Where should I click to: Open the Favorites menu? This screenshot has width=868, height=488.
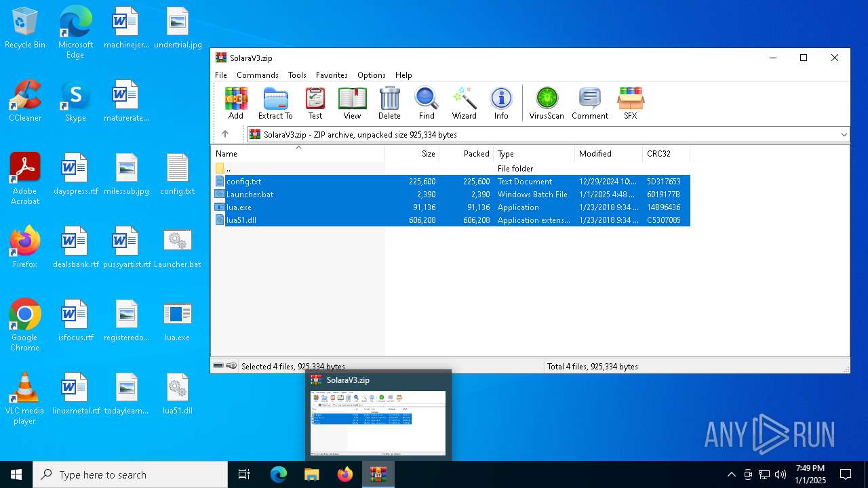click(332, 75)
